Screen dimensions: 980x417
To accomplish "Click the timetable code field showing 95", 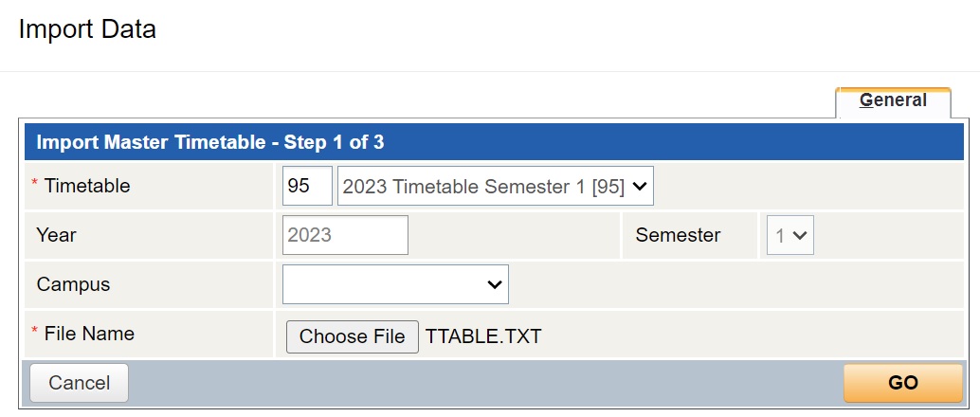I will click(307, 187).
